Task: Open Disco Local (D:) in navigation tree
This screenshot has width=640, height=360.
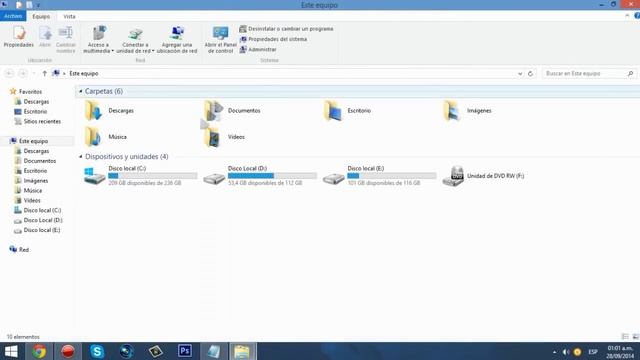Action: pyautogui.click(x=38, y=220)
